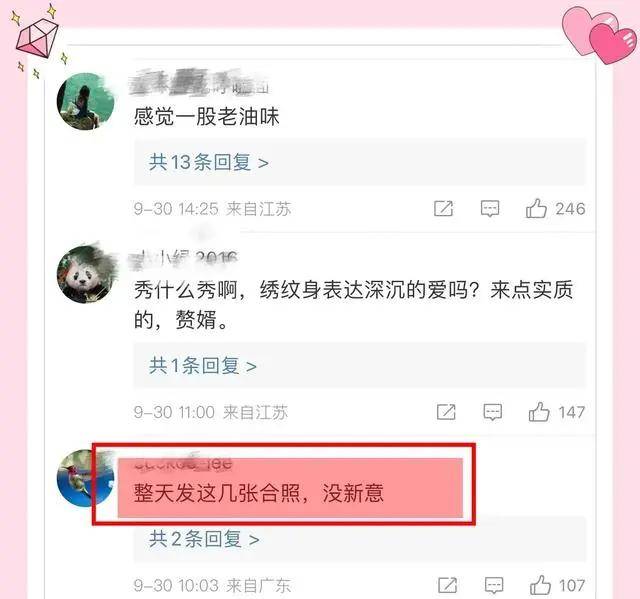This screenshot has height=599, width=640.
Task: Click the pink hearts sticker
Action: point(599,35)
